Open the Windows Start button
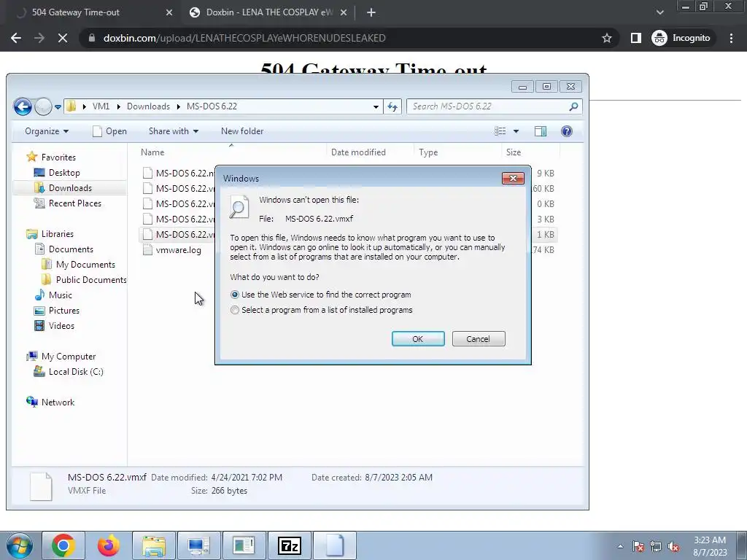Viewport: 747px width, 560px height. (20, 545)
